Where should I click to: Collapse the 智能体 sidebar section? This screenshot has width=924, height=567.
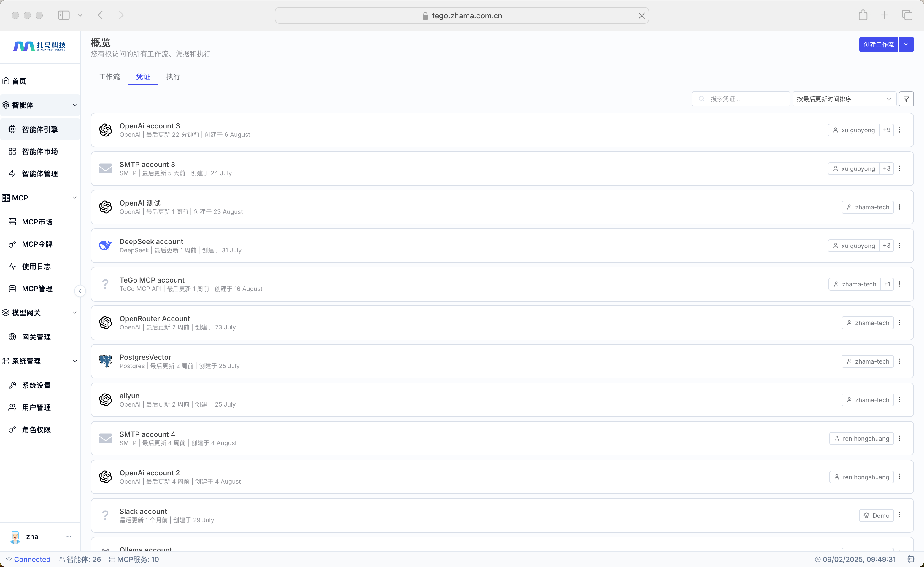click(x=74, y=105)
